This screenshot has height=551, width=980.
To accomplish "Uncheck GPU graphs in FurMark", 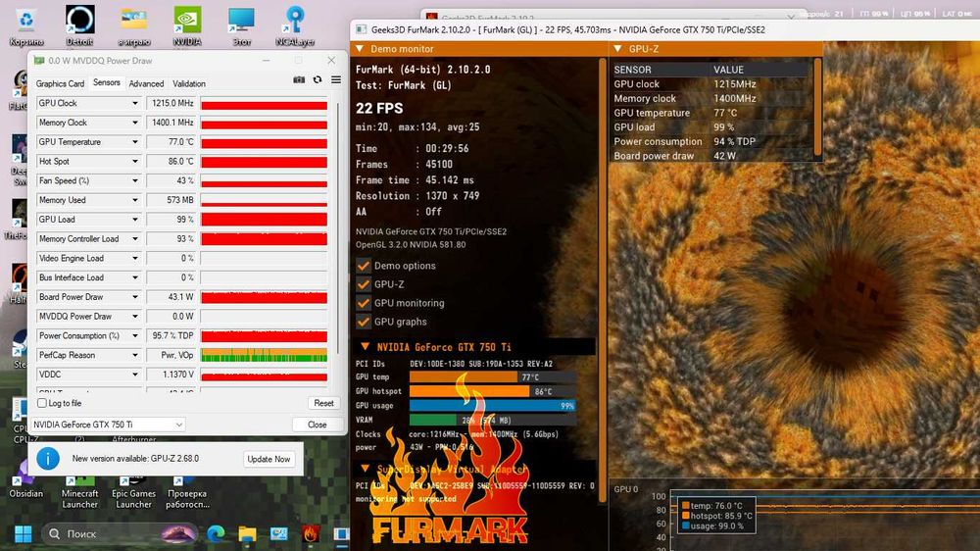I will (x=364, y=323).
